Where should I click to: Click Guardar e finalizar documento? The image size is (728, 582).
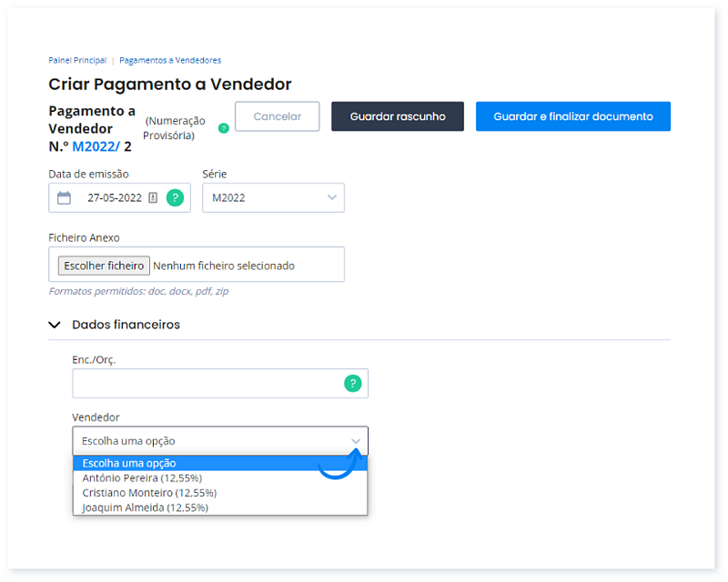[x=572, y=116]
